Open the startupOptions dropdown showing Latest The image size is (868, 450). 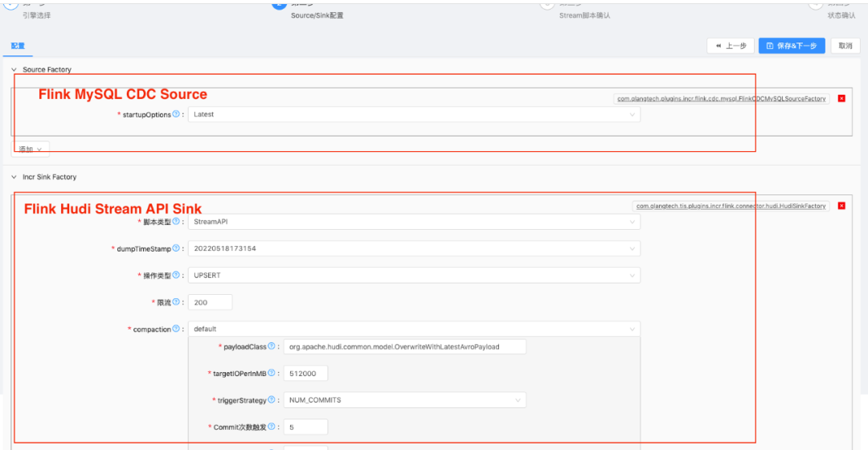pos(414,114)
